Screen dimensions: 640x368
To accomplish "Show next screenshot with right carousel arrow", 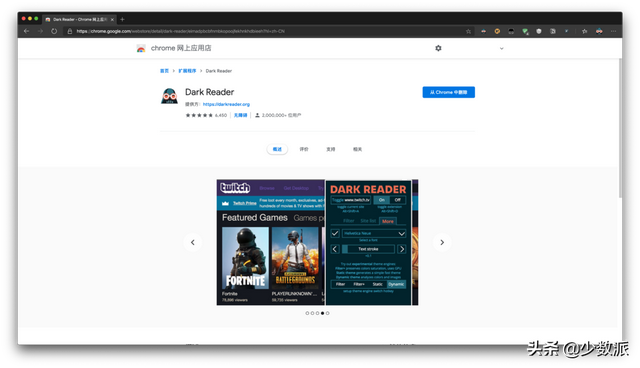I will tap(442, 242).
